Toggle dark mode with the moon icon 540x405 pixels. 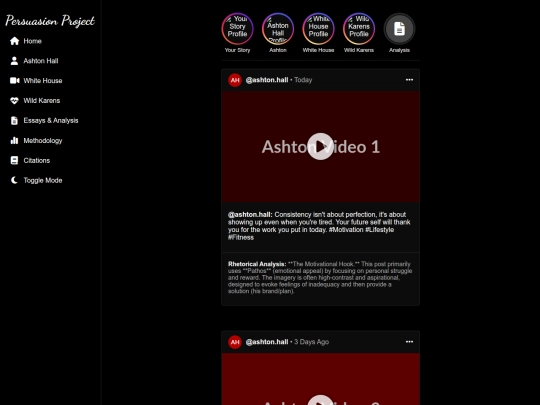(x=14, y=180)
